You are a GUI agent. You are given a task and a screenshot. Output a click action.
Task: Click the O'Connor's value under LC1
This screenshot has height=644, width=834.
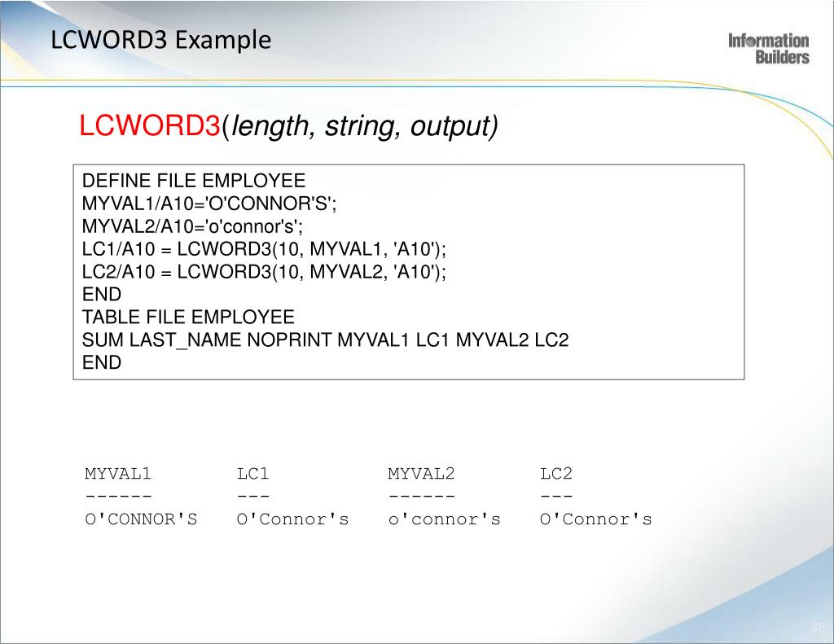click(292, 519)
